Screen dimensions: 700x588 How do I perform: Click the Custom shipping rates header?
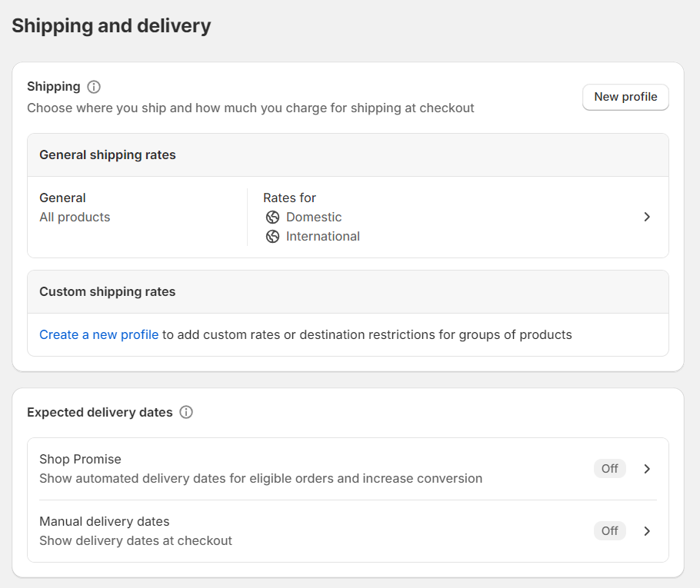[x=108, y=291]
